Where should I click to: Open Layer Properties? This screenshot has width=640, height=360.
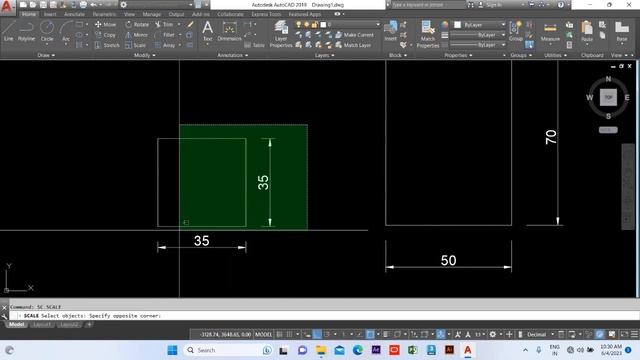coord(281,33)
